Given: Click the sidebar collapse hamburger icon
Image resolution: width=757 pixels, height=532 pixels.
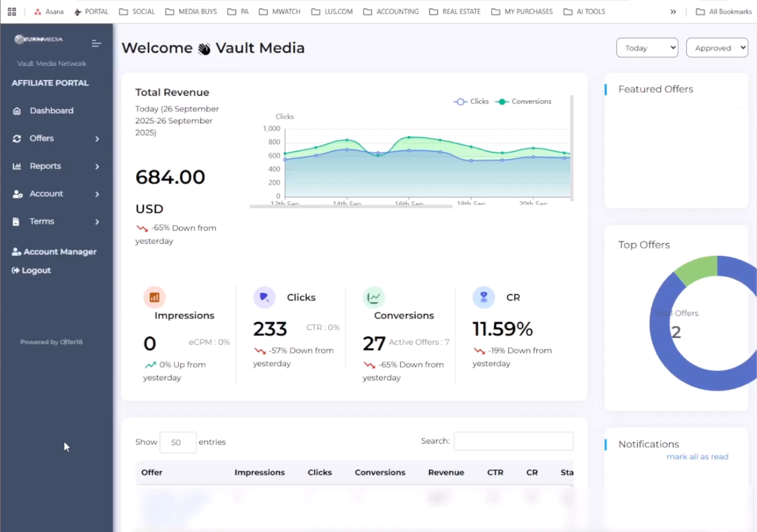Looking at the screenshot, I should 97,43.
